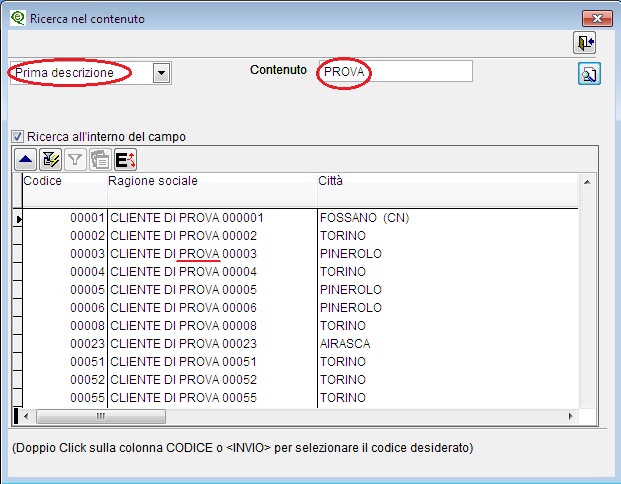Click the Ragione sociale column header
The height and width of the screenshot is (484, 621).
point(212,190)
